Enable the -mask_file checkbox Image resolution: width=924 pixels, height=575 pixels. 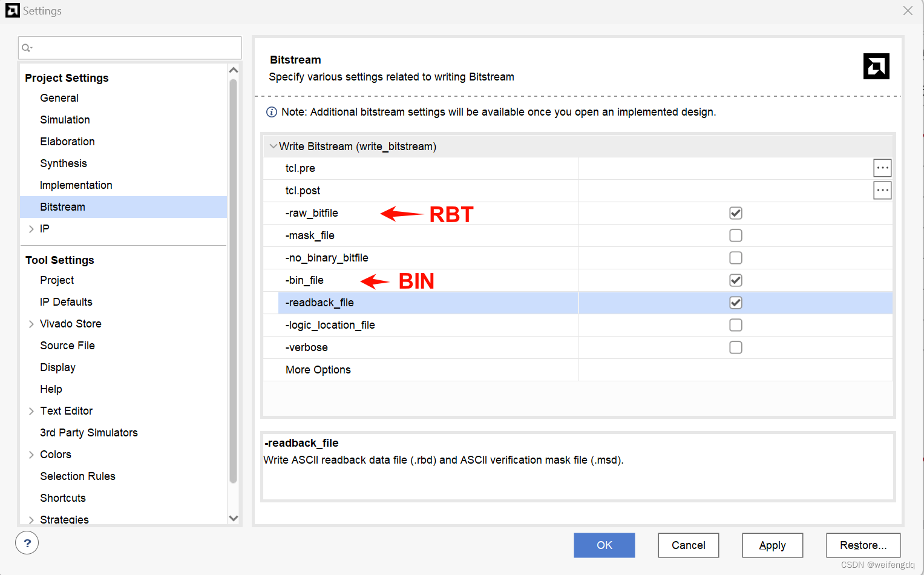[x=736, y=235]
